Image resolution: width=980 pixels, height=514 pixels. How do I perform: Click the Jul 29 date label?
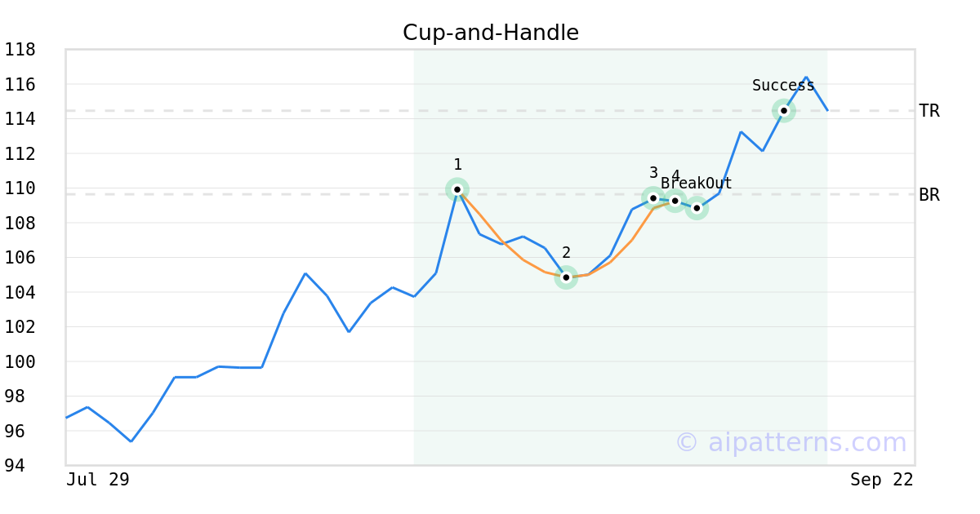(98, 480)
